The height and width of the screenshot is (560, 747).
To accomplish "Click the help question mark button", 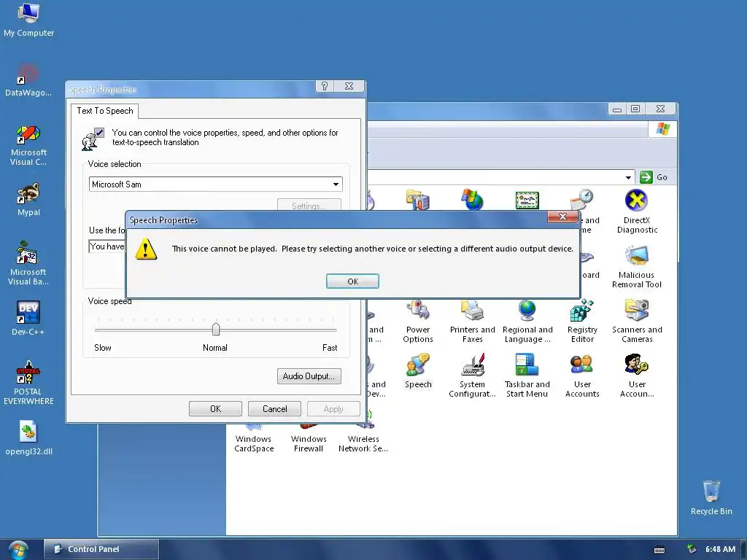I will (325, 86).
